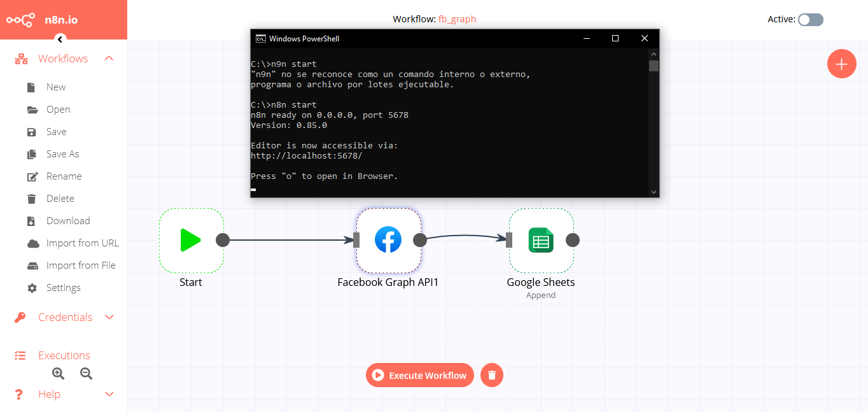Click Facebook Graph API1 node output dot
This screenshot has height=412, width=868.
(x=419, y=240)
